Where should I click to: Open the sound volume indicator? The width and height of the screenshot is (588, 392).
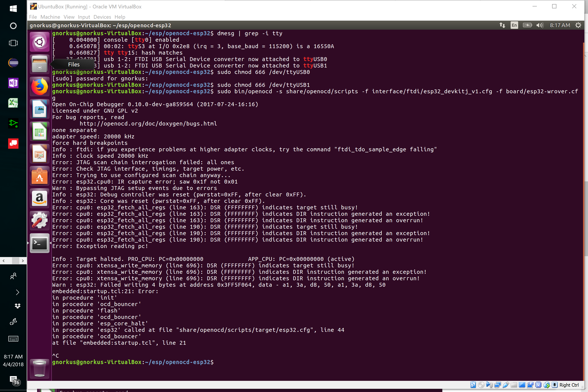(540, 25)
